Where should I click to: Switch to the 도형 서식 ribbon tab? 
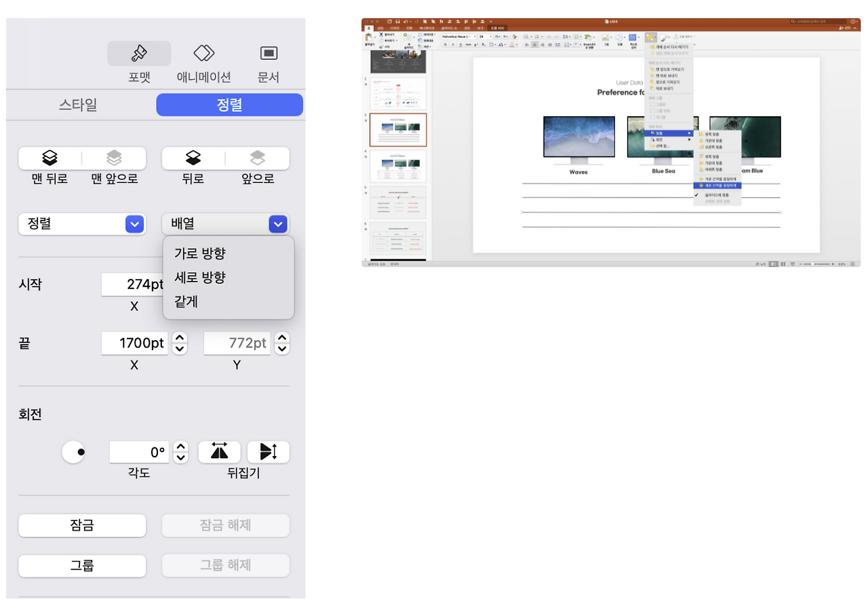click(x=498, y=27)
